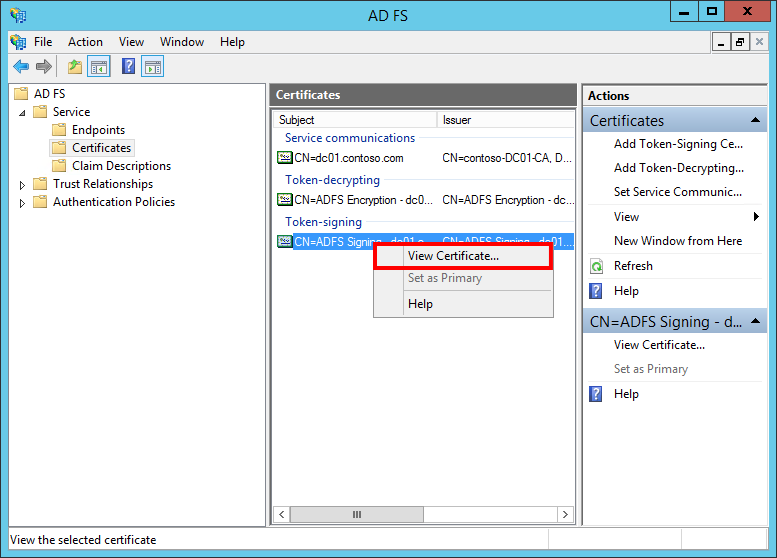This screenshot has height=558, width=777.
Task: Click the CN=contoso-DC01-CA issuer cell
Action: coord(507,158)
